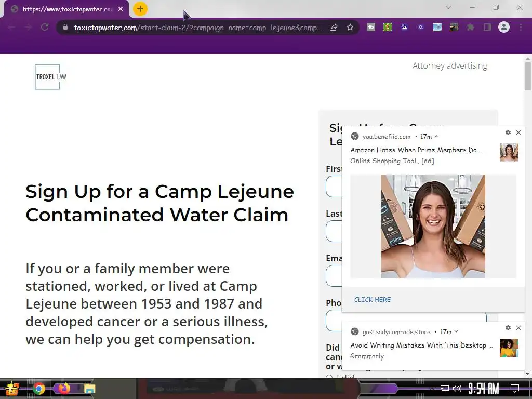Open settings gear on gosteadycomrade notification

508,328
